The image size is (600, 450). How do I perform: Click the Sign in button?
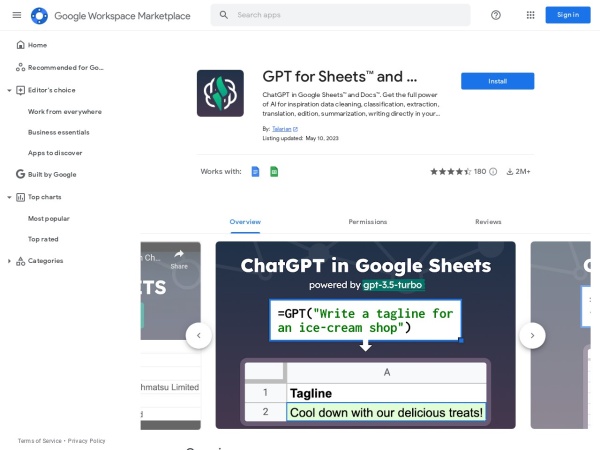click(568, 15)
